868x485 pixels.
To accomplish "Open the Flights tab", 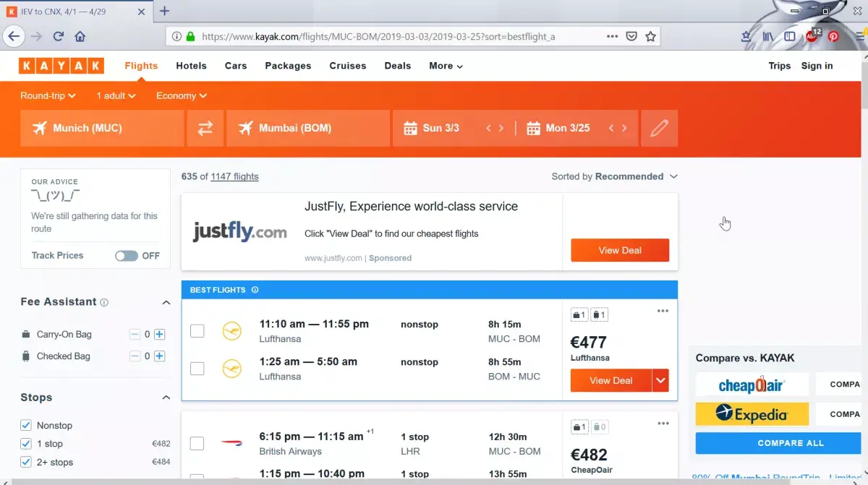I will click(x=141, y=66).
